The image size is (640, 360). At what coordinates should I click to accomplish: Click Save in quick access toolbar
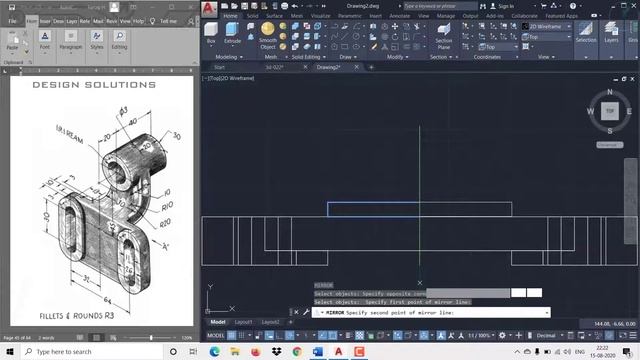click(x=244, y=6)
